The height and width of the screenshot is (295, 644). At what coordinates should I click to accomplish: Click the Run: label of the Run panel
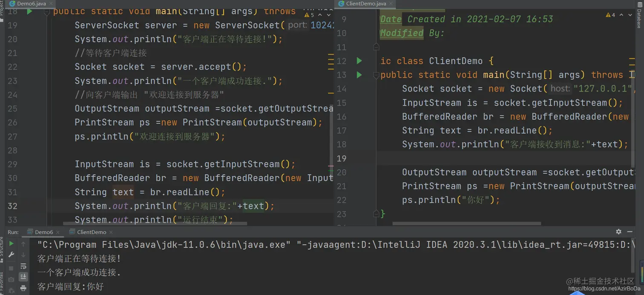[13, 232]
